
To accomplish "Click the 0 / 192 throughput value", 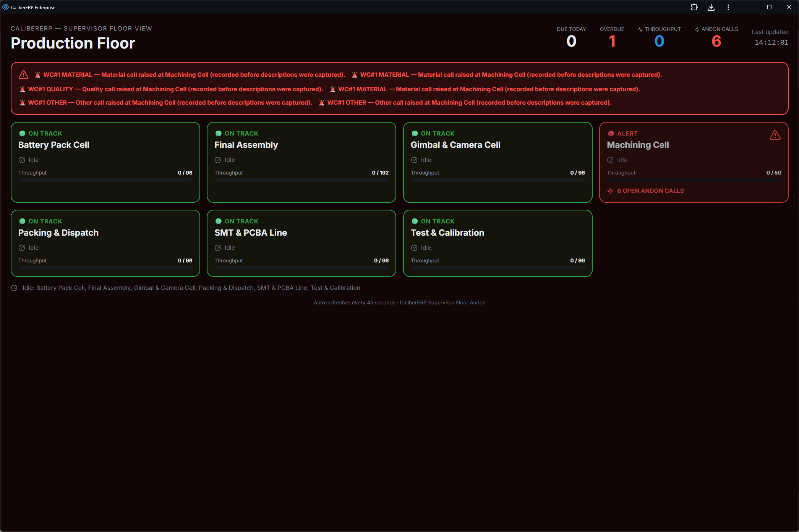I will coord(380,173).
